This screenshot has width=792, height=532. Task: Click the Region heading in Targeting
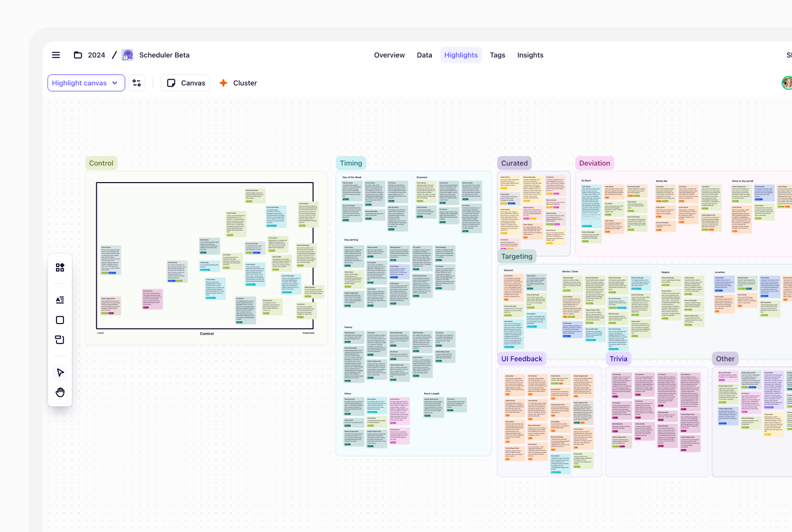[666, 272]
